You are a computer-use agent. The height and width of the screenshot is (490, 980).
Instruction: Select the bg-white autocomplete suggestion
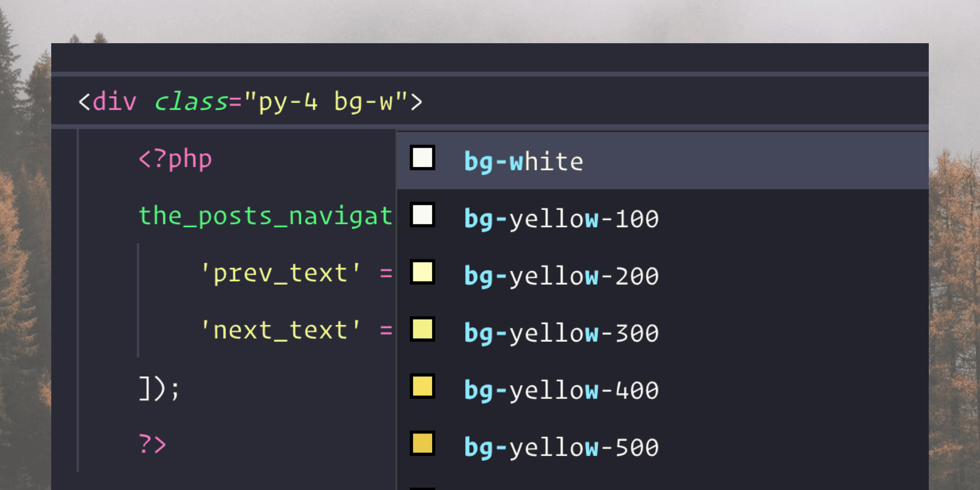(x=523, y=160)
